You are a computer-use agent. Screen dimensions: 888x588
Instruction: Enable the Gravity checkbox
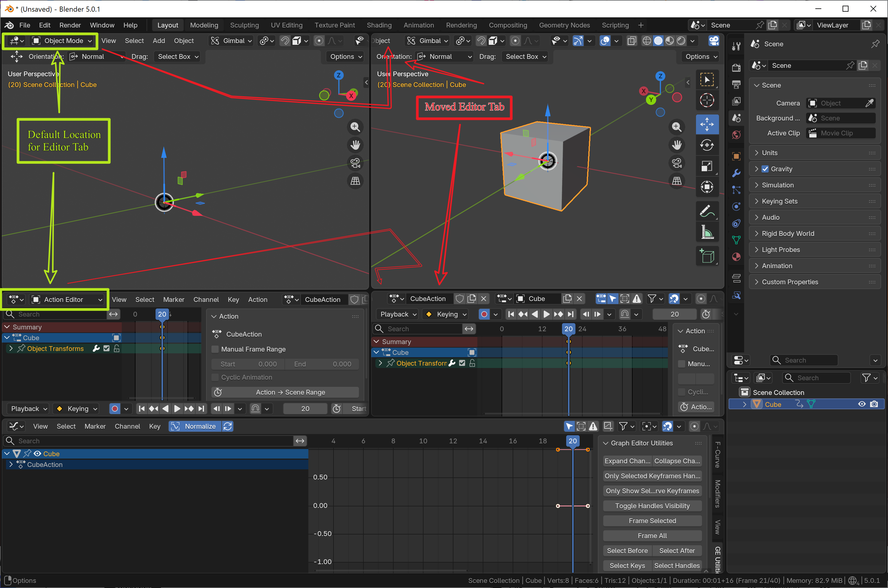click(x=765, y=169)
